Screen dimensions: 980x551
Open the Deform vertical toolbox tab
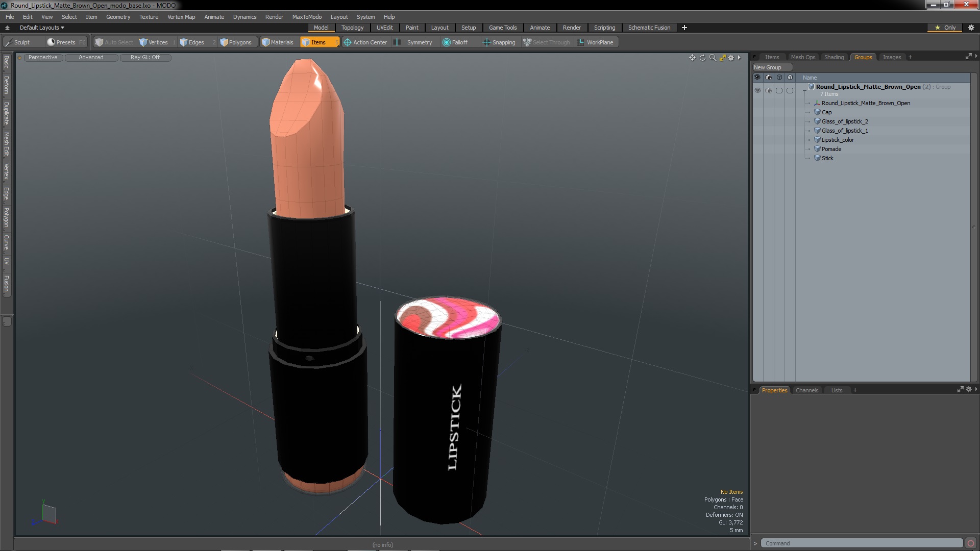coord(6,86)
